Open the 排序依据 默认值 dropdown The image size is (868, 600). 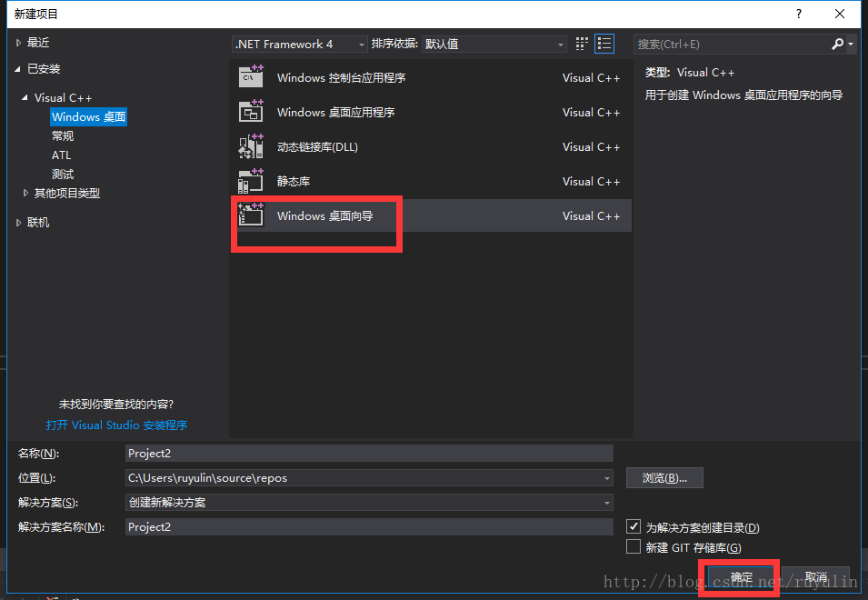[494, 44]
